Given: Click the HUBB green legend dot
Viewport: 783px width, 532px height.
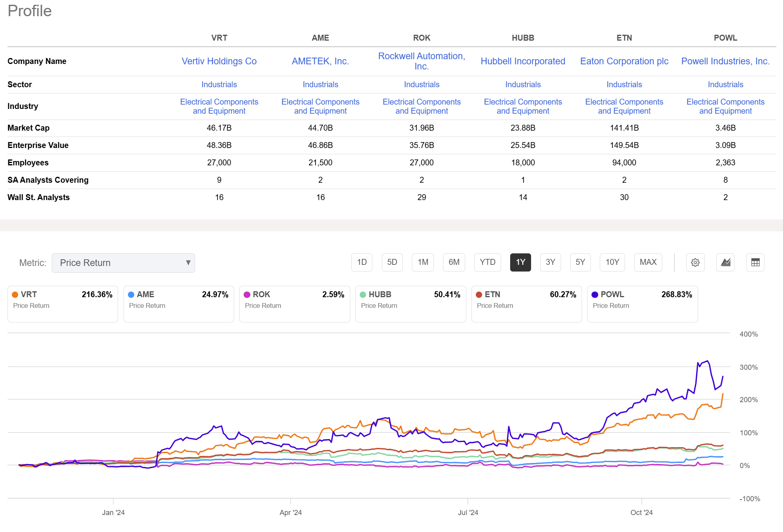Looking at the screenshot, I should point(362,294).
